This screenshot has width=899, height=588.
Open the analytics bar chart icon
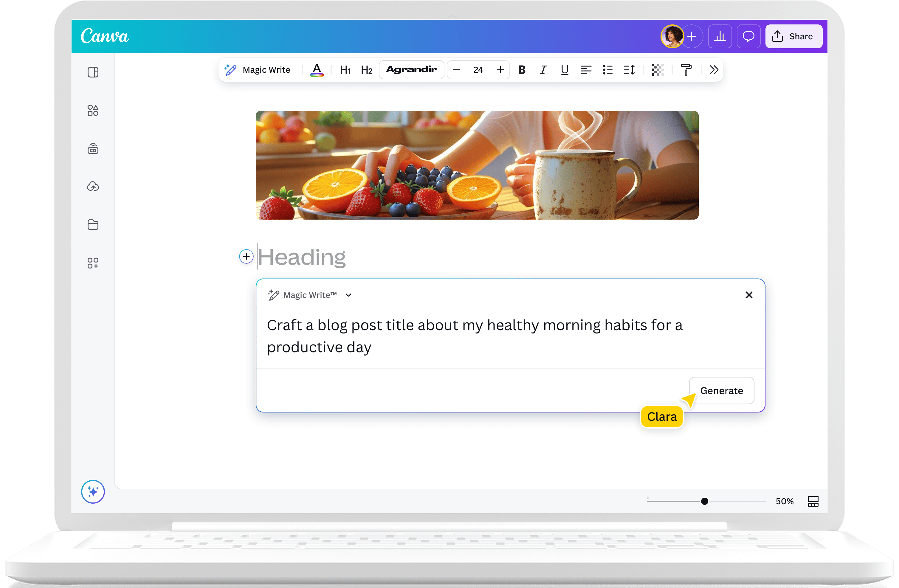coord(720,36)
